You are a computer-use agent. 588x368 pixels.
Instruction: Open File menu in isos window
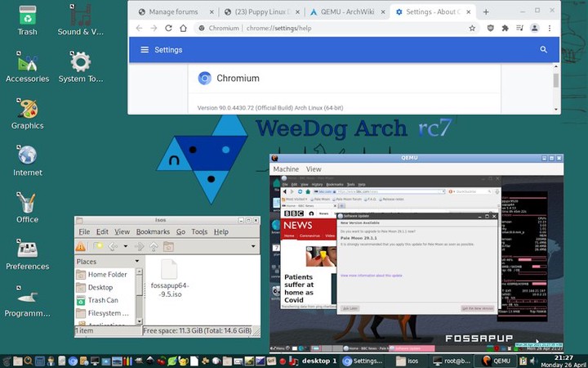tap(84, 231)
